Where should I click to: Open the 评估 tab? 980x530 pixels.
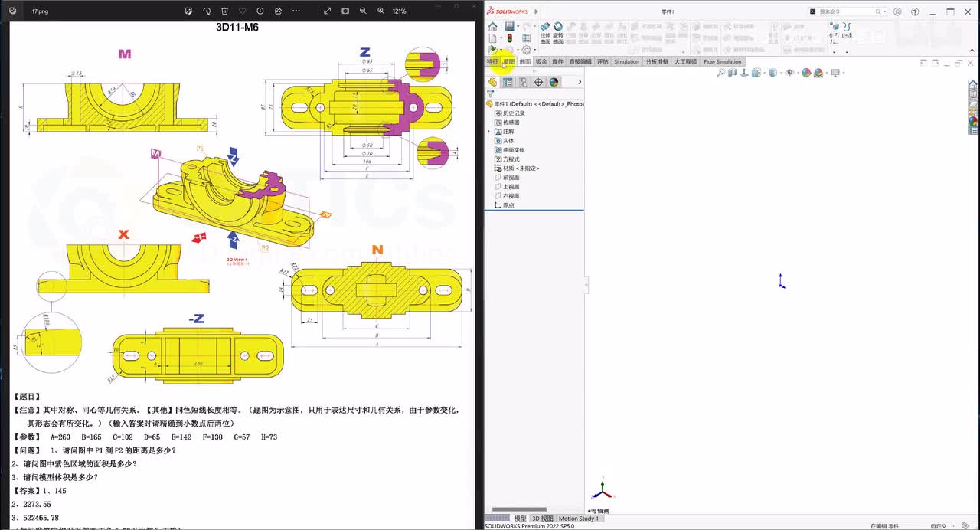(x=603, y=61)
